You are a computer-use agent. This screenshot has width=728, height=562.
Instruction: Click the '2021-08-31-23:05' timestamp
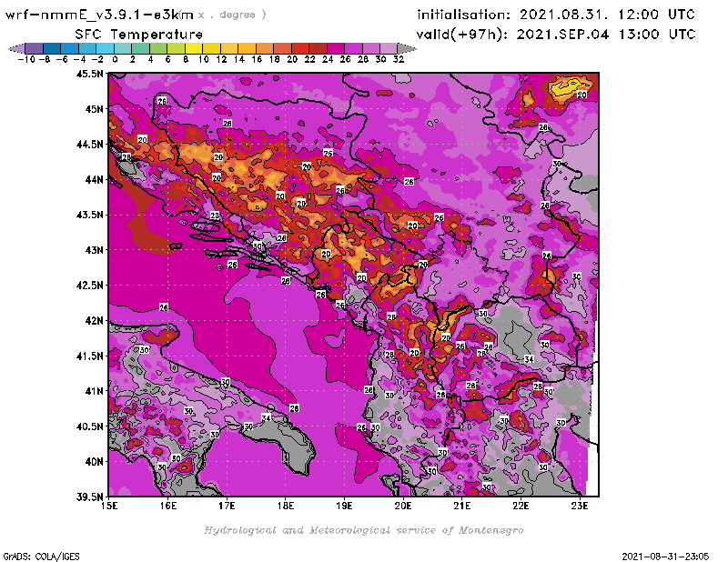[x=665, y=557]
